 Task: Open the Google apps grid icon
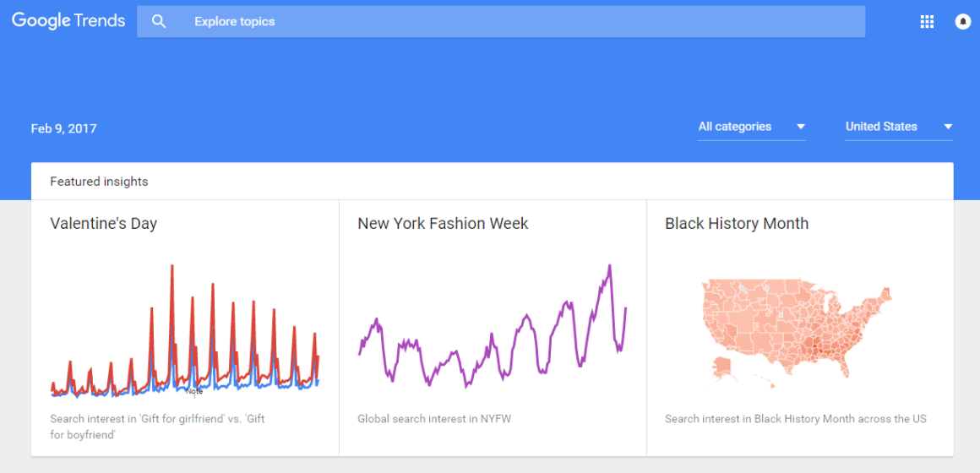tap(927, 22)
